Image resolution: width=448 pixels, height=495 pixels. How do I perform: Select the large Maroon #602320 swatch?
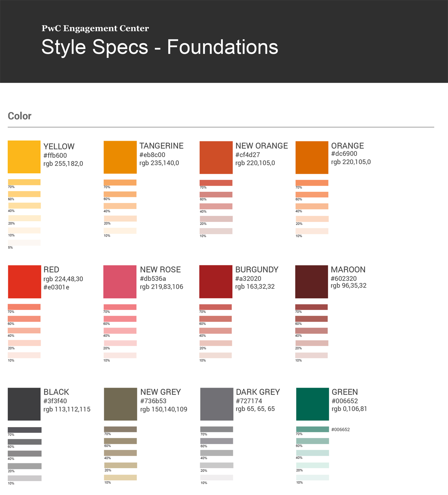(x=311, y=282)
